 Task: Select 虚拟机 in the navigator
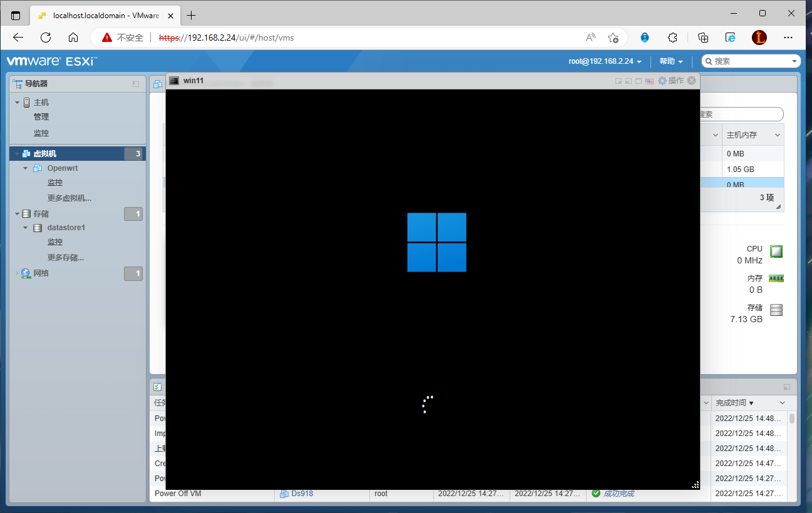pos(78,153)
